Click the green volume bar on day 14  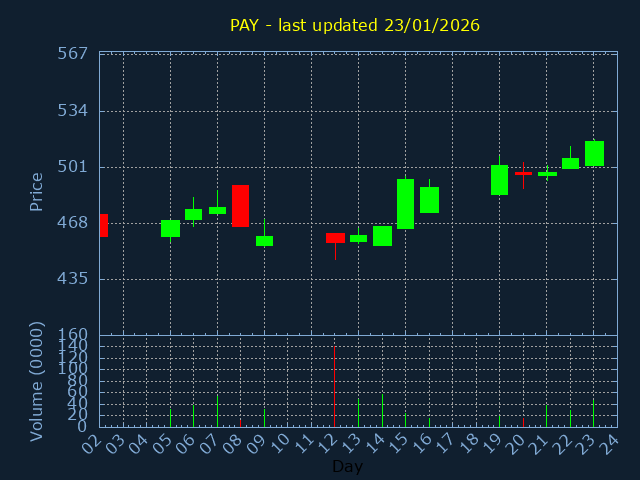pyautogui.click(x=382, y=410)
